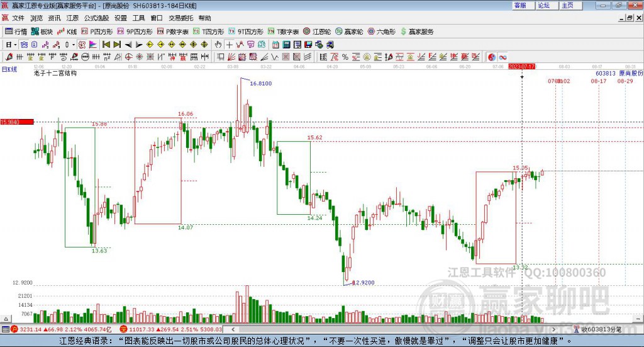This screenshot has width=644, height=347.
Task: Open the 公式选股 menu
Action: point(96,18)
